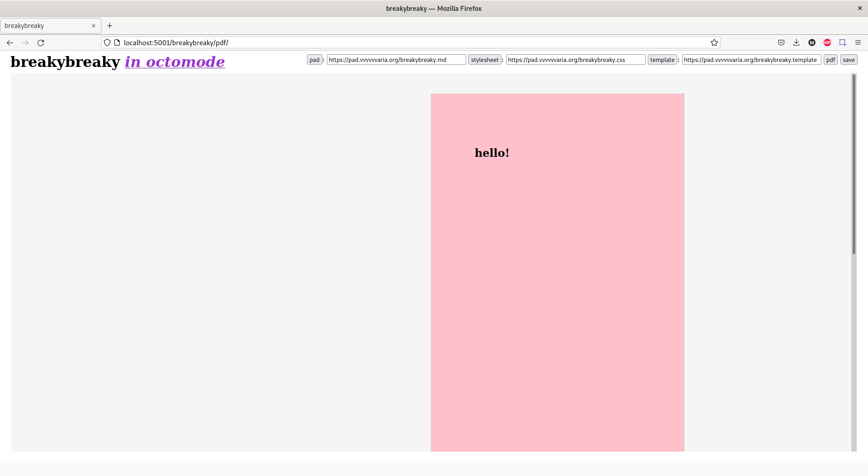This screenshot has height=476, width=868.
Task: Follow the 'in octomode' link
Action: point(175,61)
